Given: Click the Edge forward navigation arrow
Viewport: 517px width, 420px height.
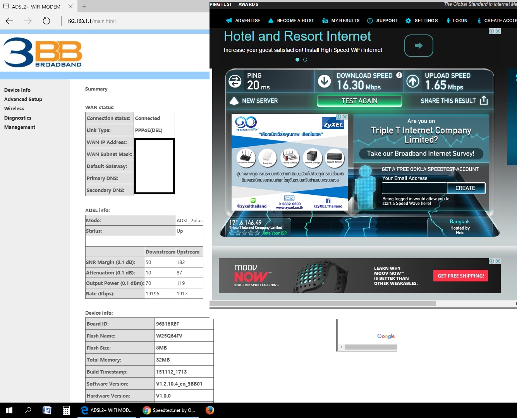Looking at the screenshot, I should pyautogui.click(x=28, y=21).
